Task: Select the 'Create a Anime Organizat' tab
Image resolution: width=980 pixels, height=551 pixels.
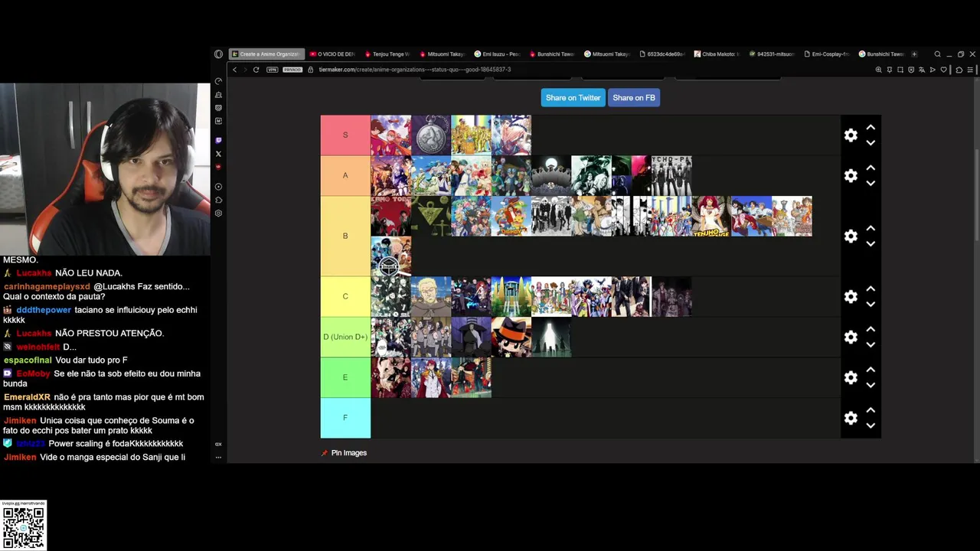Action: (x=266, y=54)
